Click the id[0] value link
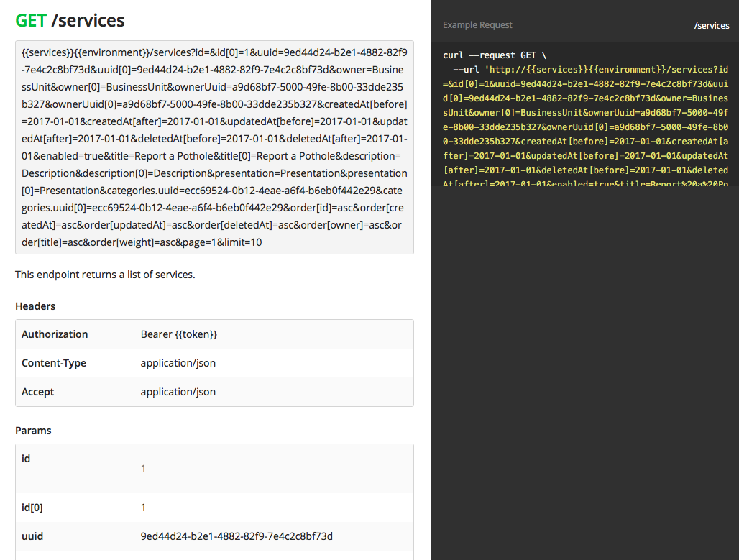Screen dimensions: 739x560 point(143,507)
